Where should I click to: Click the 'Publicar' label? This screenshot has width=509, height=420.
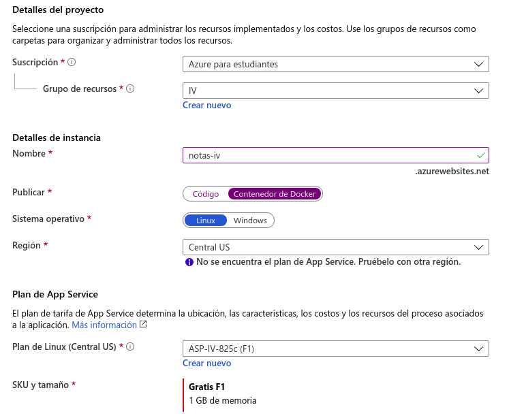point(29,193)
